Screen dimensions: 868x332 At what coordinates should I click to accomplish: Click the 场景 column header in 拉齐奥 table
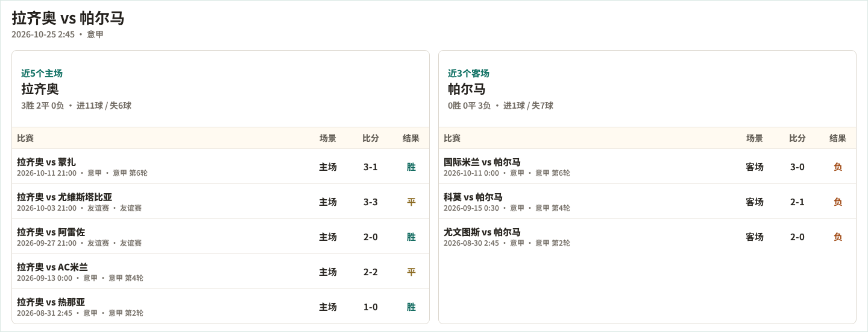pos(328,138)
